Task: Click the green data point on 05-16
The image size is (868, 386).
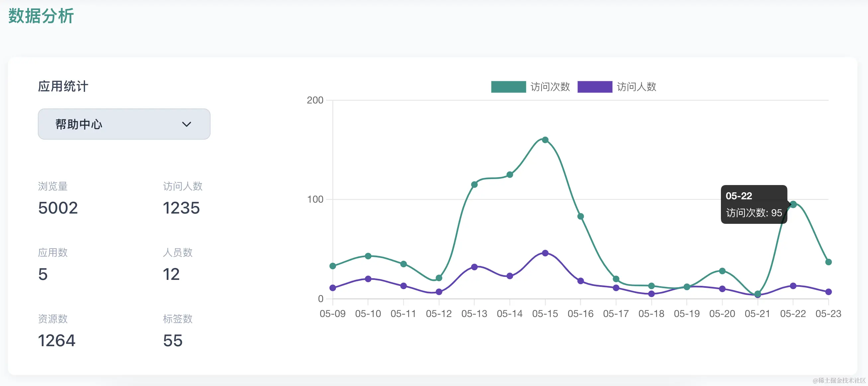Action: [x=580, y=217]
